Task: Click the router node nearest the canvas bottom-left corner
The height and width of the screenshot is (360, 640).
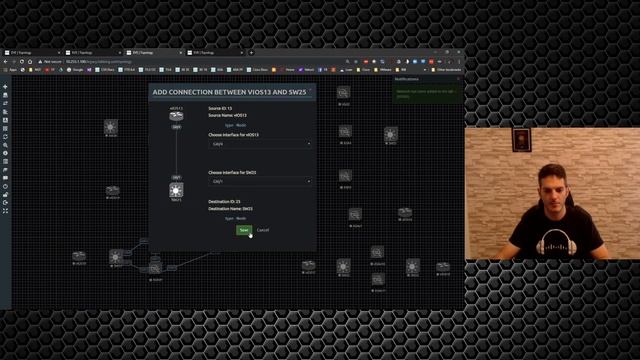Action: pyautogui.click(x=79, y=256)
